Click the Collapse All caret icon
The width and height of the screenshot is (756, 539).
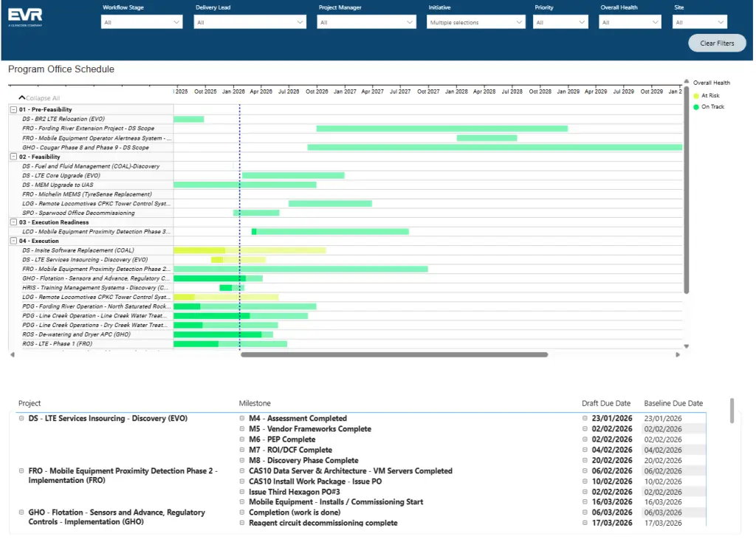(x=22, y=97)
